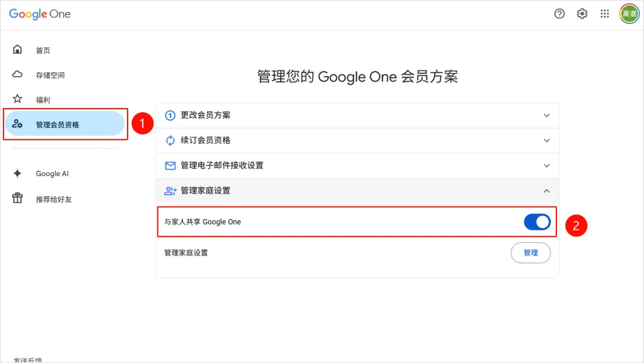The image size is (644, 363).
Task: Expand the 更改会员方案 section chevron
Action: 546,115
